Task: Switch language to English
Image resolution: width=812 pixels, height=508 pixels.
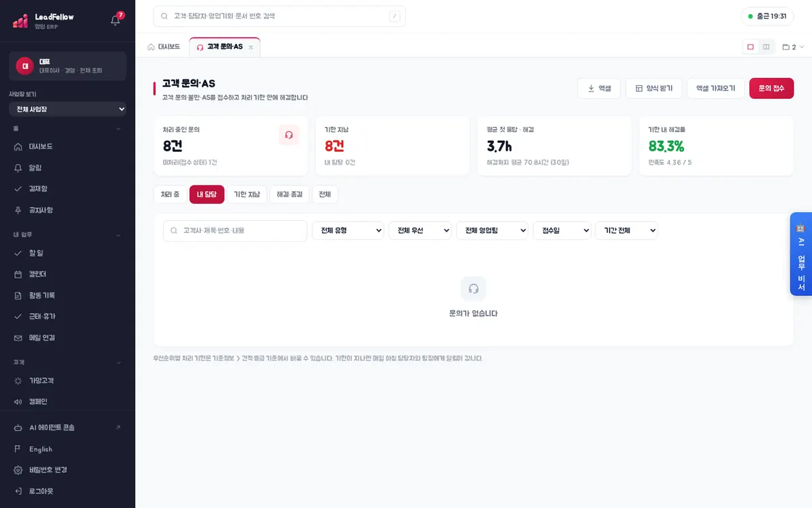Action: (68, 449)
